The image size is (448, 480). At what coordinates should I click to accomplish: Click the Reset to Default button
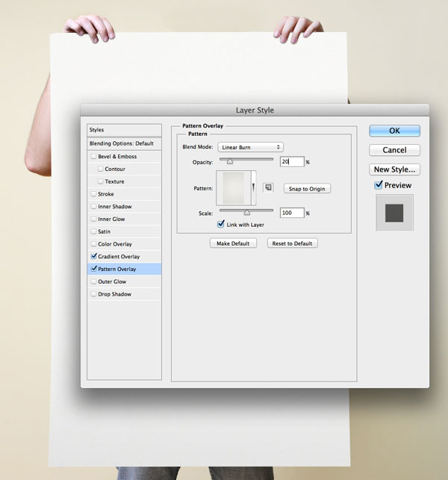292,243
